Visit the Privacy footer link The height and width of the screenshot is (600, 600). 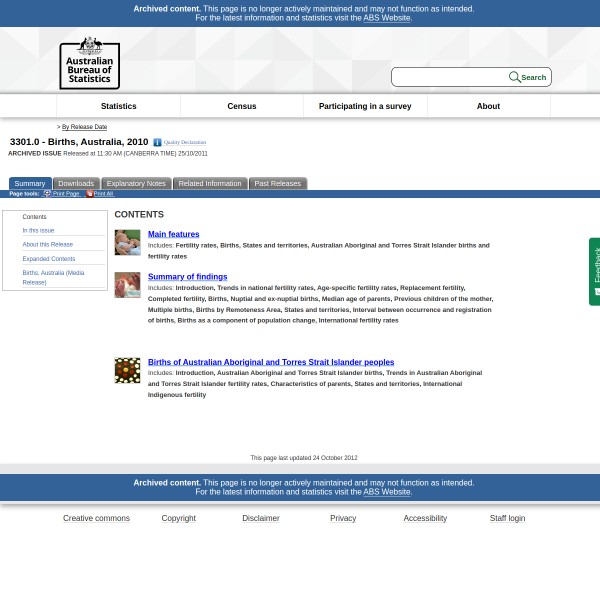tap(343, 518)
